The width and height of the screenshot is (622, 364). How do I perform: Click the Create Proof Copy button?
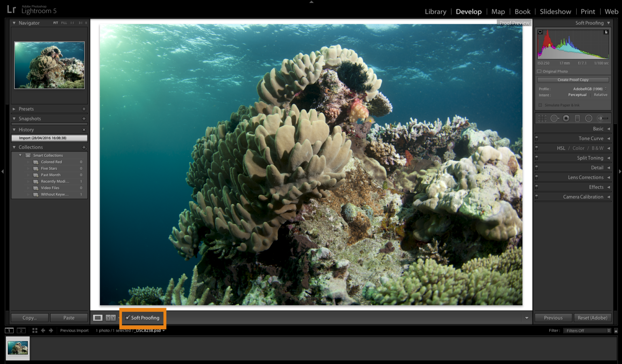point(573,79)
